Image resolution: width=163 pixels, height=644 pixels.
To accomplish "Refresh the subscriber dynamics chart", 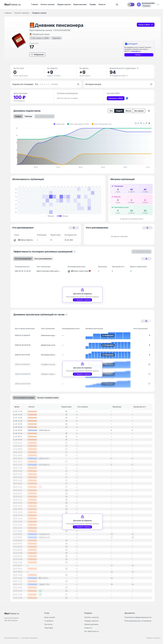I will coord(149,111).
